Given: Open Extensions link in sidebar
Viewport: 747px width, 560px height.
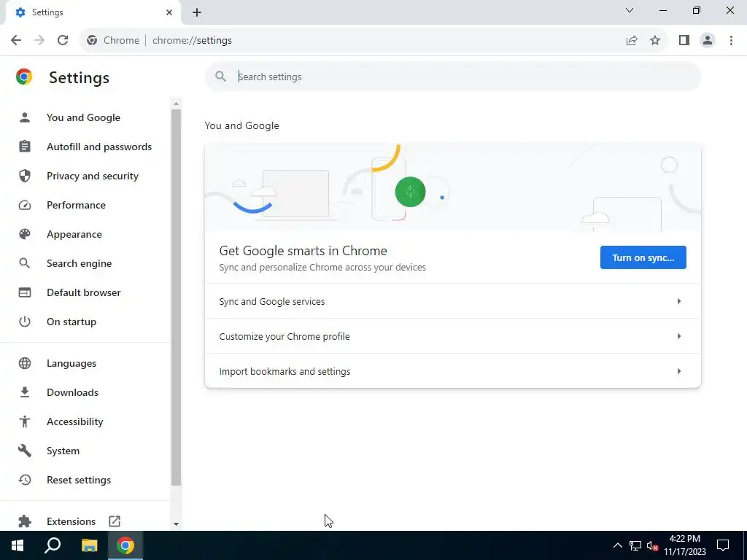Looking at the screenshot, I should pyautogui.click(x=71, y=521).
